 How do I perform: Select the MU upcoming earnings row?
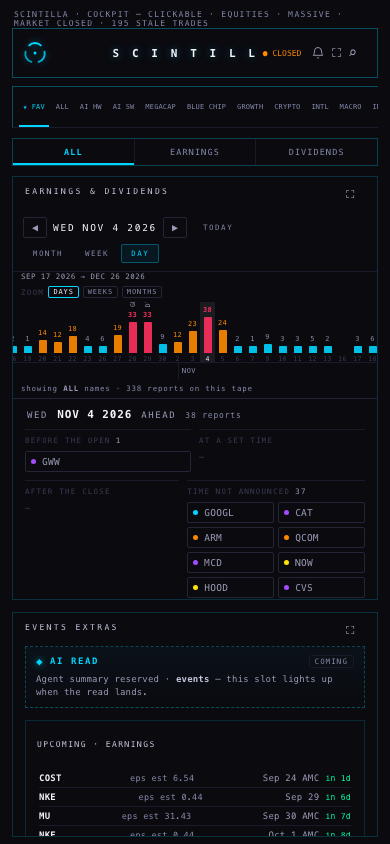point(195,816)
